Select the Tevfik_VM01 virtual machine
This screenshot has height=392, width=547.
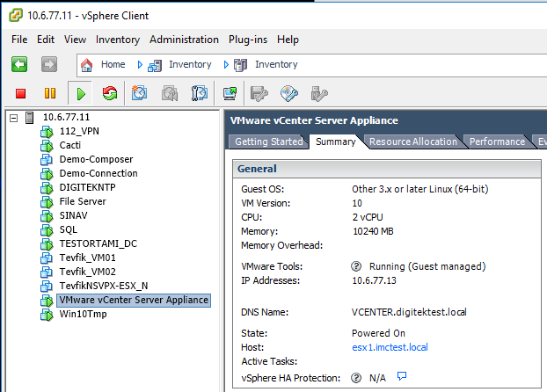[87, 258]
